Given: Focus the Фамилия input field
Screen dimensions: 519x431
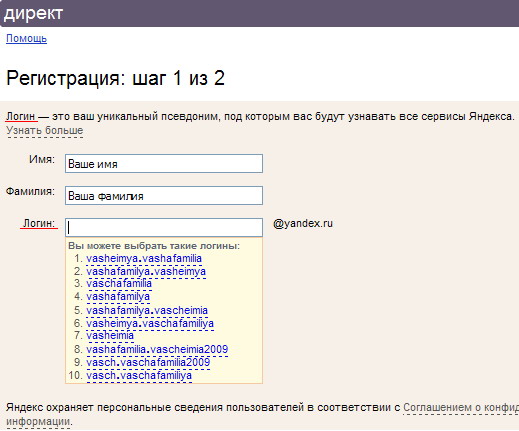Looking at the screenshot, I should pyautogui.click(x=164, y=195).
